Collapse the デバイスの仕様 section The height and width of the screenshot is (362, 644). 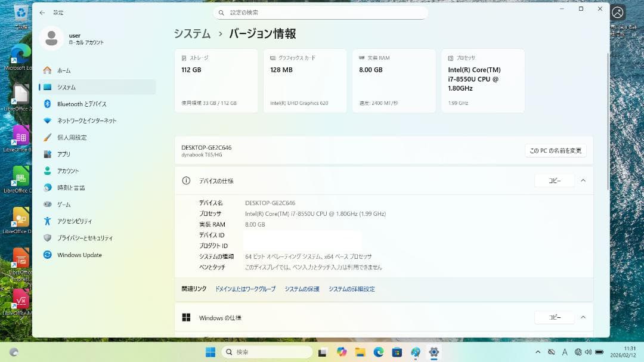coord(583,180)
